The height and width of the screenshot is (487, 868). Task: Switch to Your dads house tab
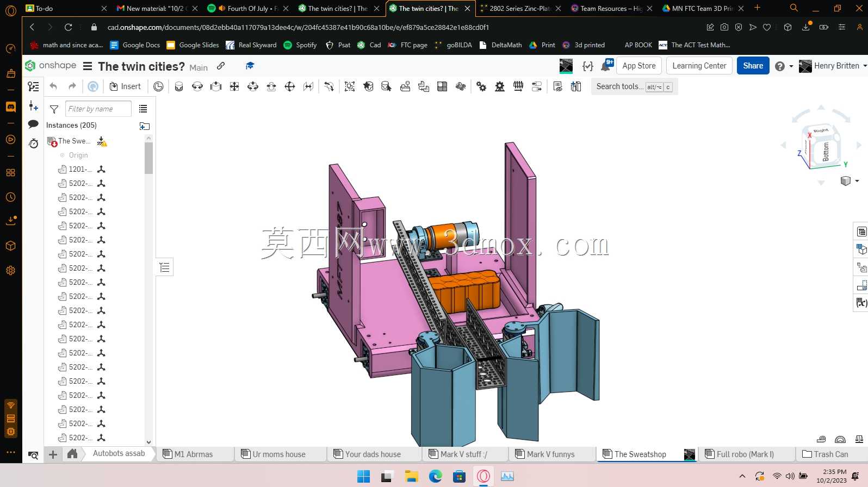[x=373, y=454]
